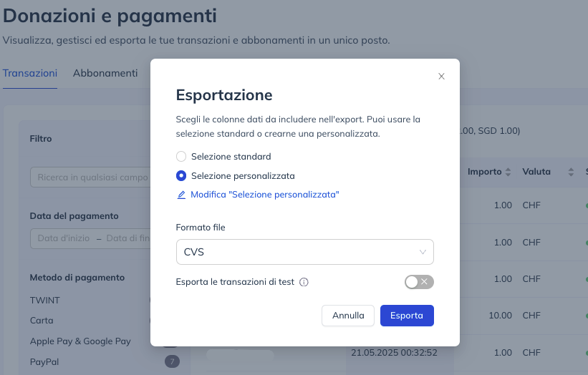588x375 pixels.
Task: Click the chevron arrow in the format selector
Action: (x=423, y=252)
